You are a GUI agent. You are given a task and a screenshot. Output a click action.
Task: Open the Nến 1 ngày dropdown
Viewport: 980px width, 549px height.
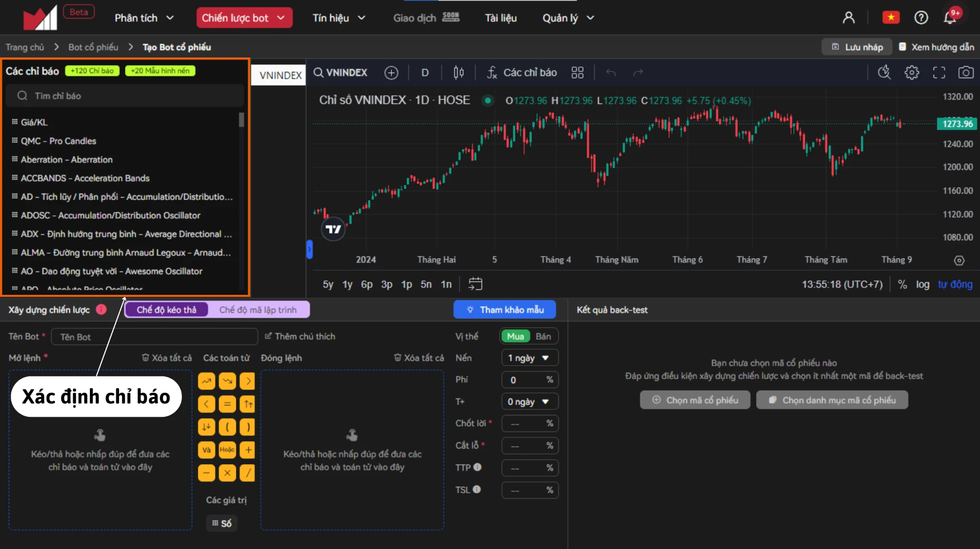(x=530, y=358)
